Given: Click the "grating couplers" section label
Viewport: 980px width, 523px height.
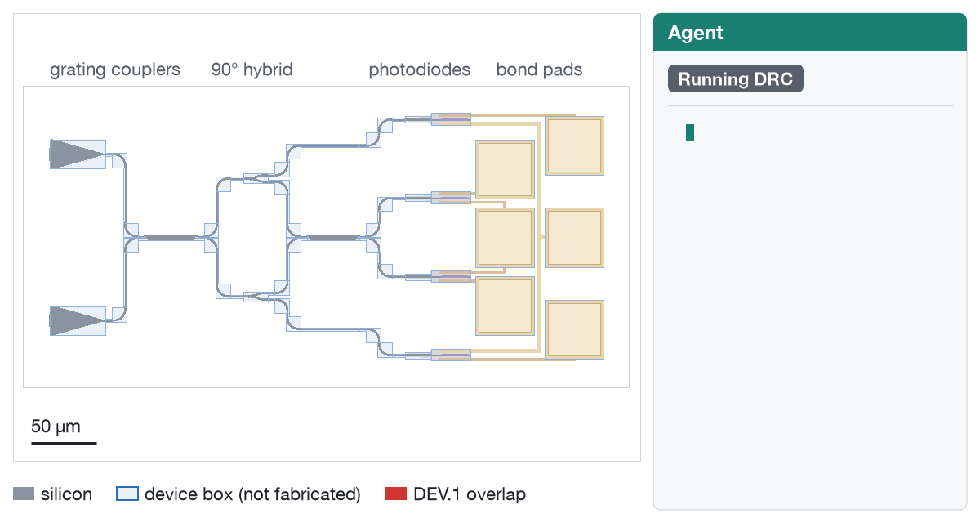Looking at the screenshot, I should [115, 69].
